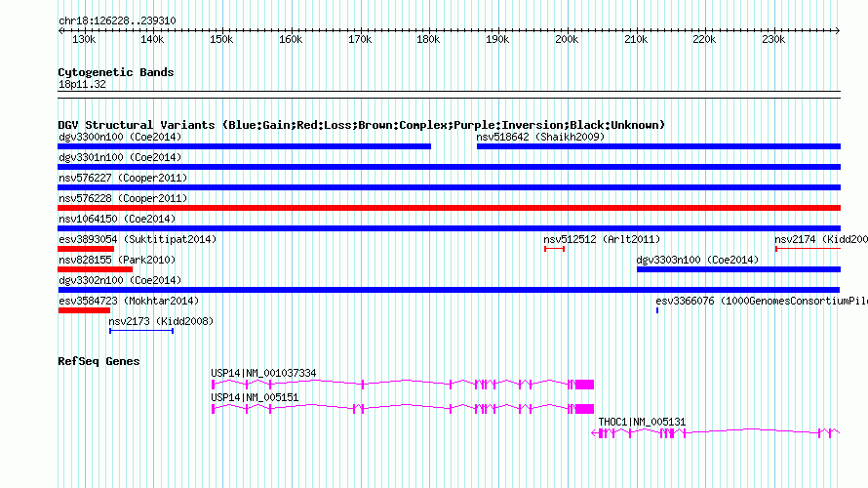Select variant label nsv2173 (Kidd2008)
868x488 pixels.
coord(161,321)
